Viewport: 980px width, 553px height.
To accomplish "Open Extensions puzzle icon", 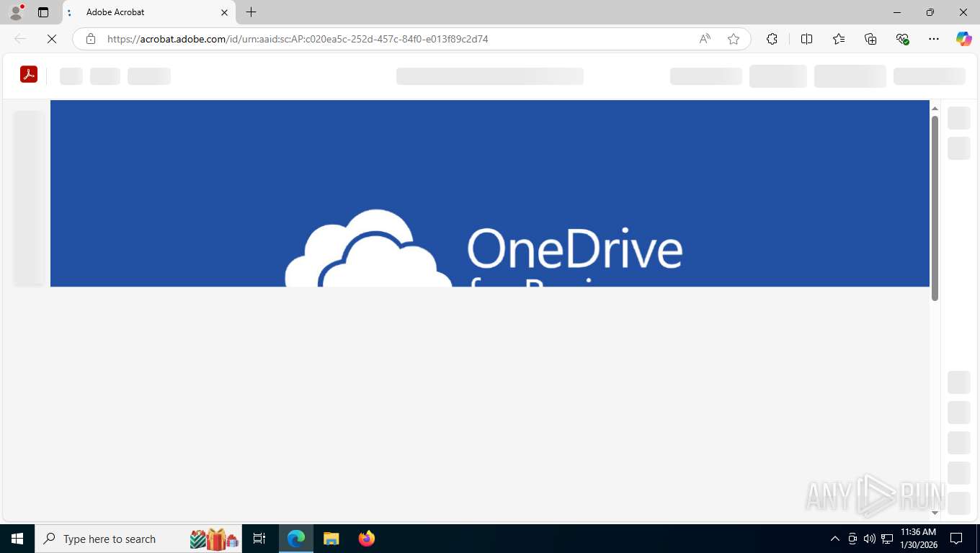I will point(772,39).
